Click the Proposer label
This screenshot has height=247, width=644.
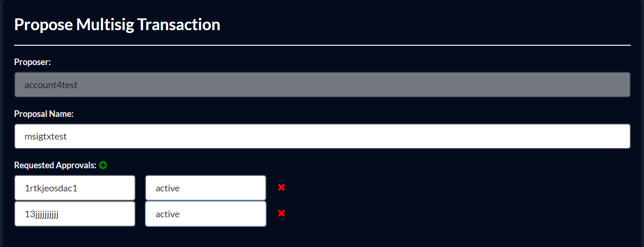click(32, 62)
